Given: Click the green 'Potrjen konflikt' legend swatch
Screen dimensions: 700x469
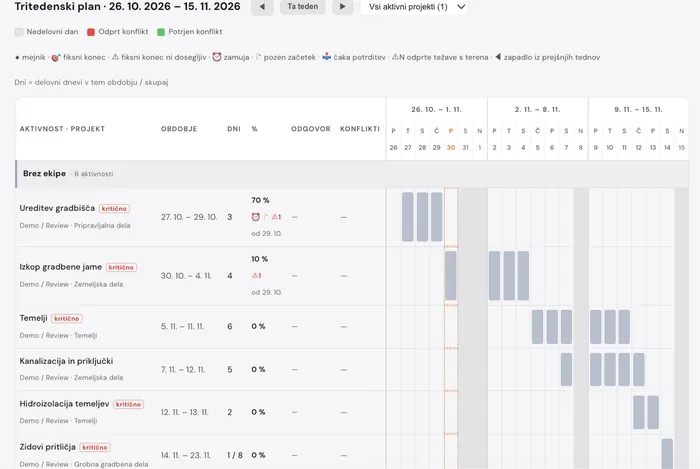Looking at the screenshot, I should 161,32.
